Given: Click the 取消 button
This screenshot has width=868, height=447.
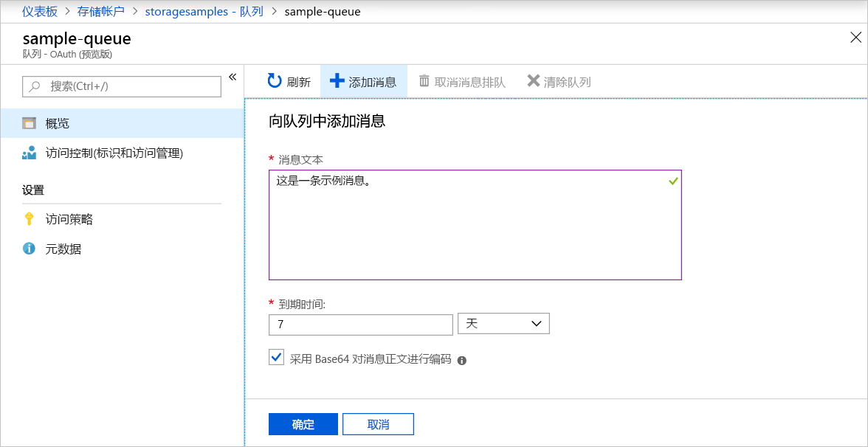Looking at the screenshot, I should (x=378, y=423).
